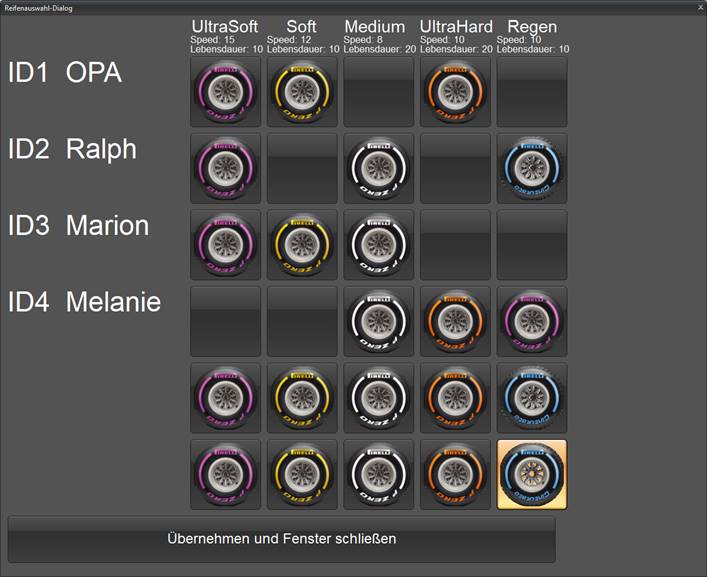This screenshot has width=707, height=577.
Task: Pick Marion's yellow Soft tire
Action: pyautogui.click(x=302, y=245)
